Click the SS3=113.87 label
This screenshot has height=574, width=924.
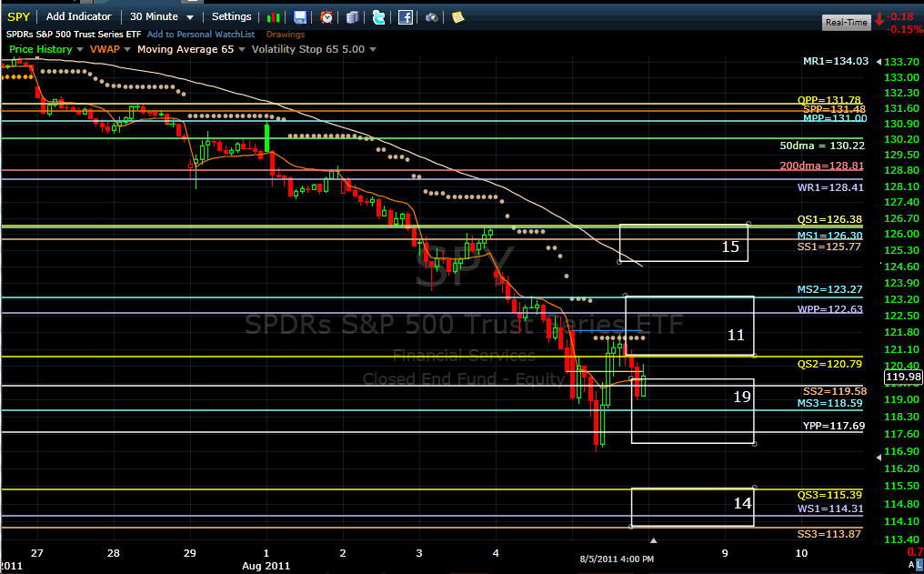coord(829,534)
